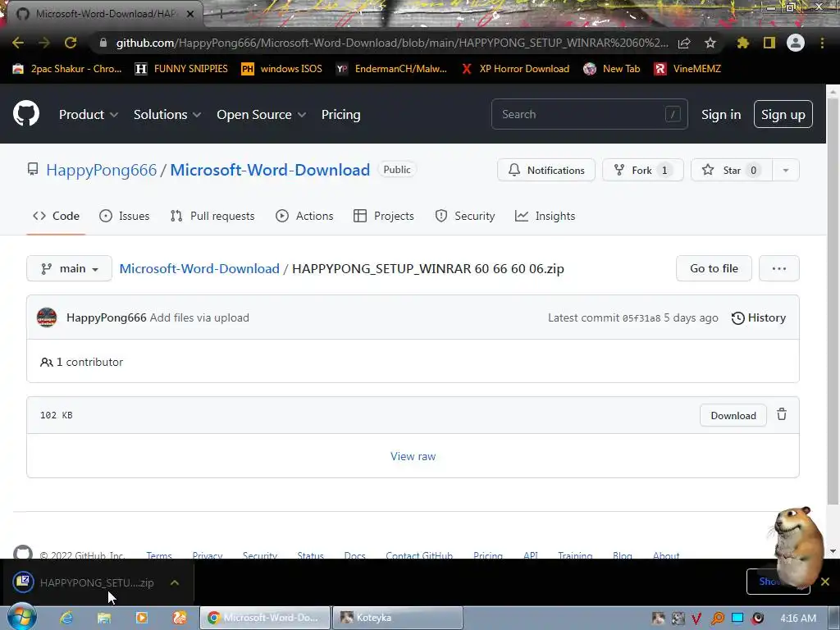840x630 pixels.
Task: Click the Pricing link
Action: [340, 115]
